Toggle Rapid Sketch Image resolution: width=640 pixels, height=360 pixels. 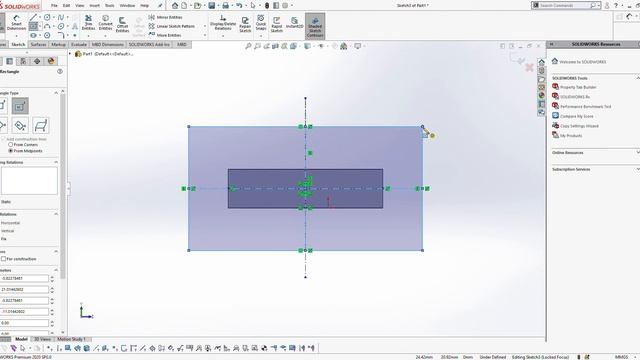tap(276, 24)
